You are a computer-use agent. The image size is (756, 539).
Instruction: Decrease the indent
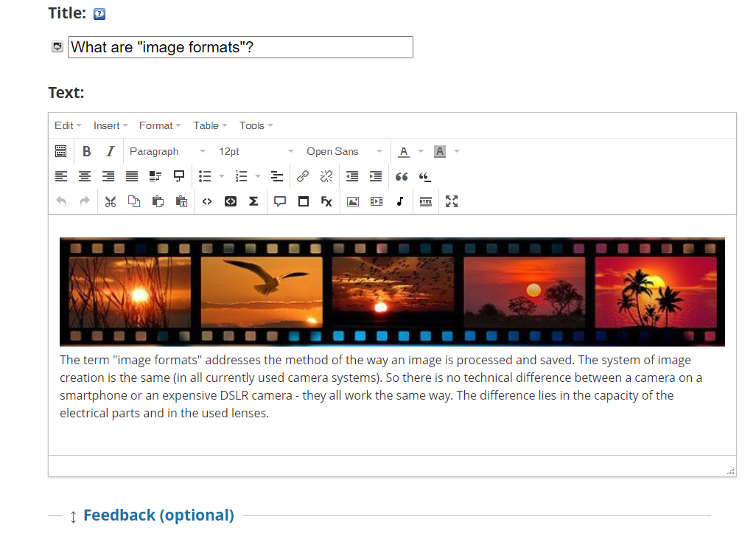pos(352,177)
